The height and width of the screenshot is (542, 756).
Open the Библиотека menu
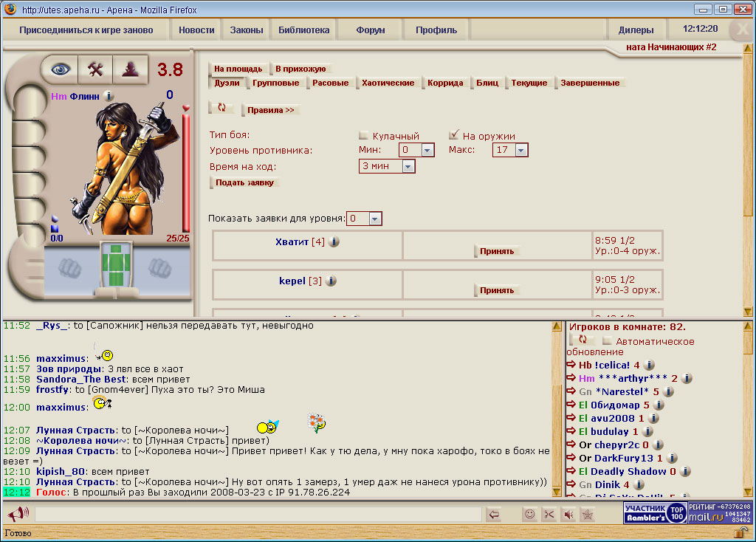303,30
